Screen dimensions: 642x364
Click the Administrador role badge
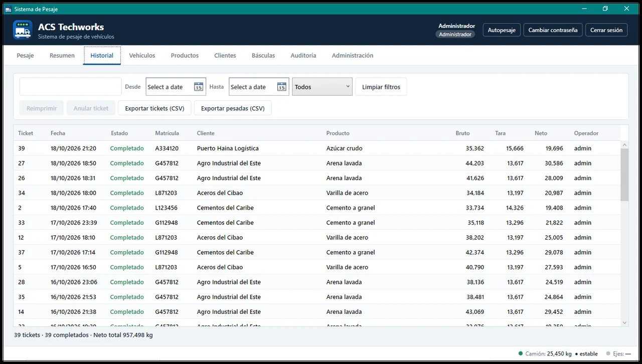coord(455,34)
